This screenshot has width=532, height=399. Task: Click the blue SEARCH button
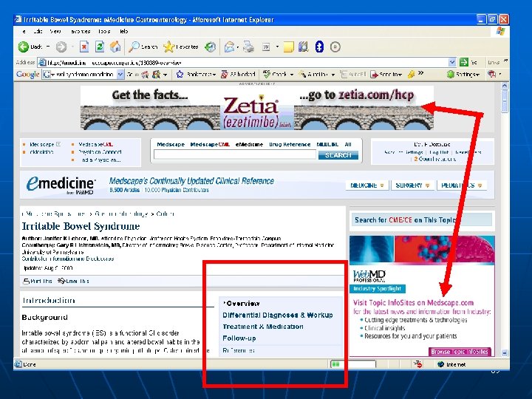pos(338,155)
